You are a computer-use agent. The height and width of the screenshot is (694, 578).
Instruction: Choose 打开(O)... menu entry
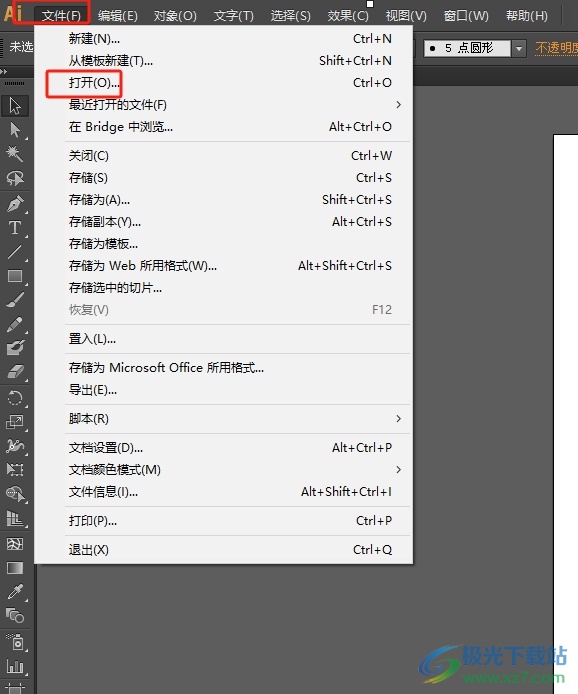(223, 83)
